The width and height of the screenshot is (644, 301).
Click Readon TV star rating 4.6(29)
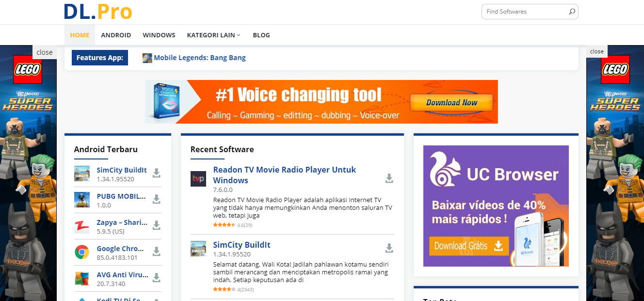point(233,225)
